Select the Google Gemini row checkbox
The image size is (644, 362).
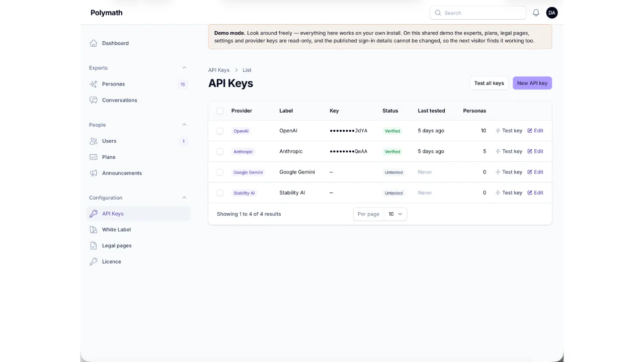[220, 172]
